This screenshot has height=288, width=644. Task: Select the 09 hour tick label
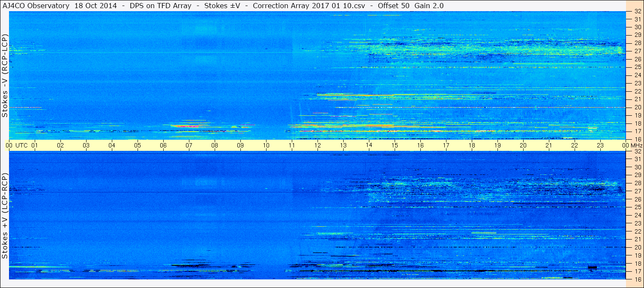click(240, 146)
